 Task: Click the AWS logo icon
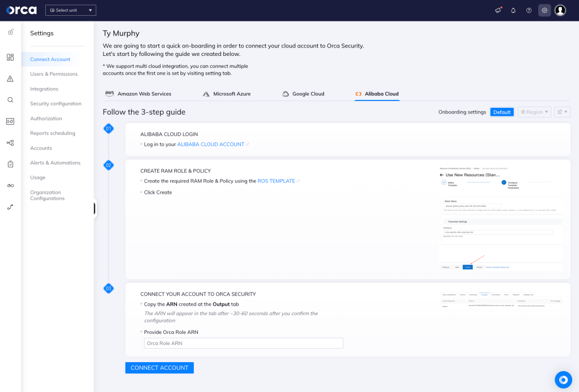tap(109, 93)
